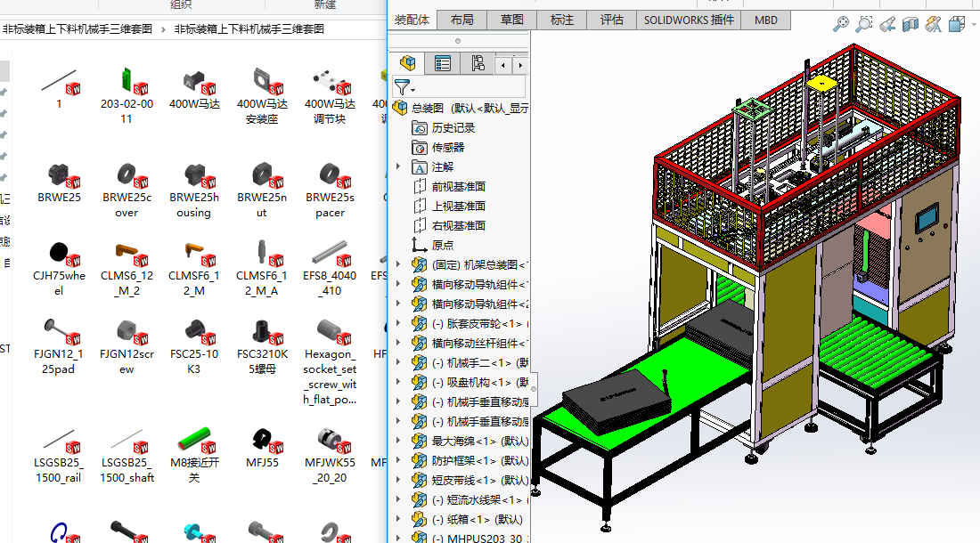Select LSGSB25_1500_rail part file
The height and width of the screenshot is (543, 980).
click(59, 456)
